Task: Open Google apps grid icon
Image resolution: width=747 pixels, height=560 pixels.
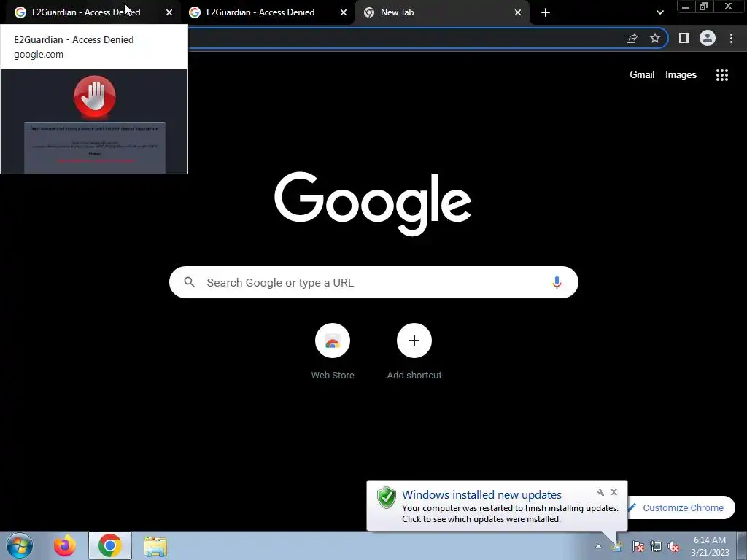Action: (721, 75)
